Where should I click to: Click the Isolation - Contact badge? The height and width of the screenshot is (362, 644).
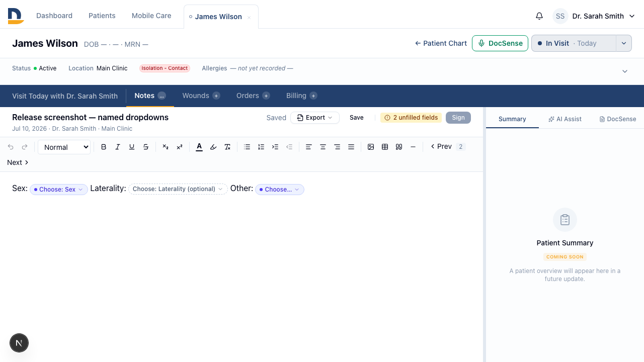(165, 68)
